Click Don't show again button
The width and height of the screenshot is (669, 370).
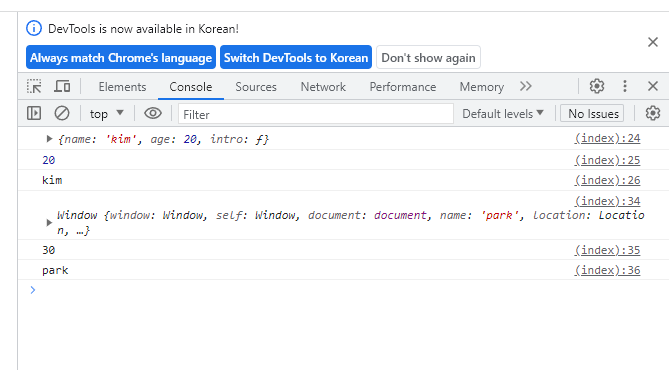(x=428, y=57)
